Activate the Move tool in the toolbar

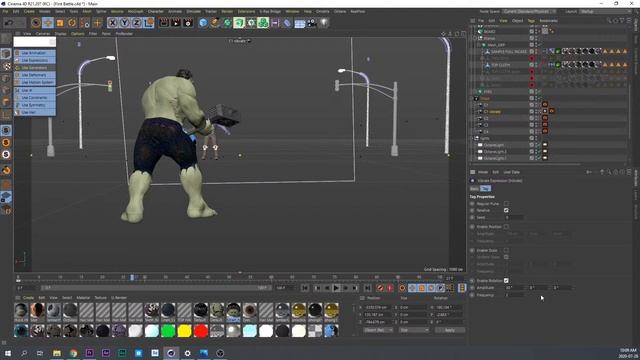(48, 23)
